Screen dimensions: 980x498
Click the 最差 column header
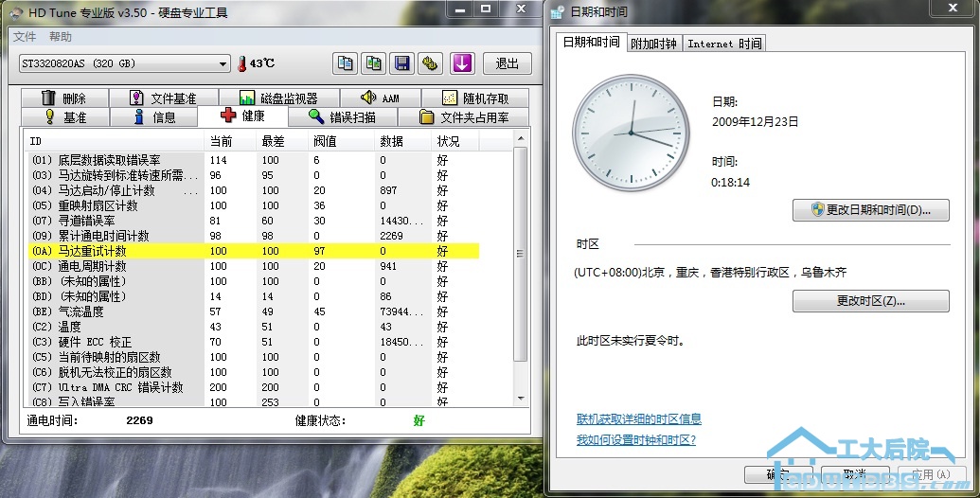(282, 141)
